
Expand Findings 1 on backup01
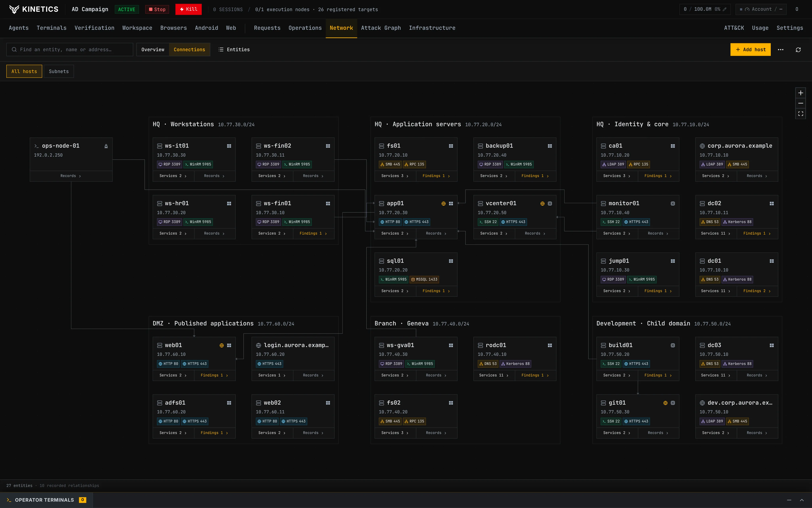(535, 176)
